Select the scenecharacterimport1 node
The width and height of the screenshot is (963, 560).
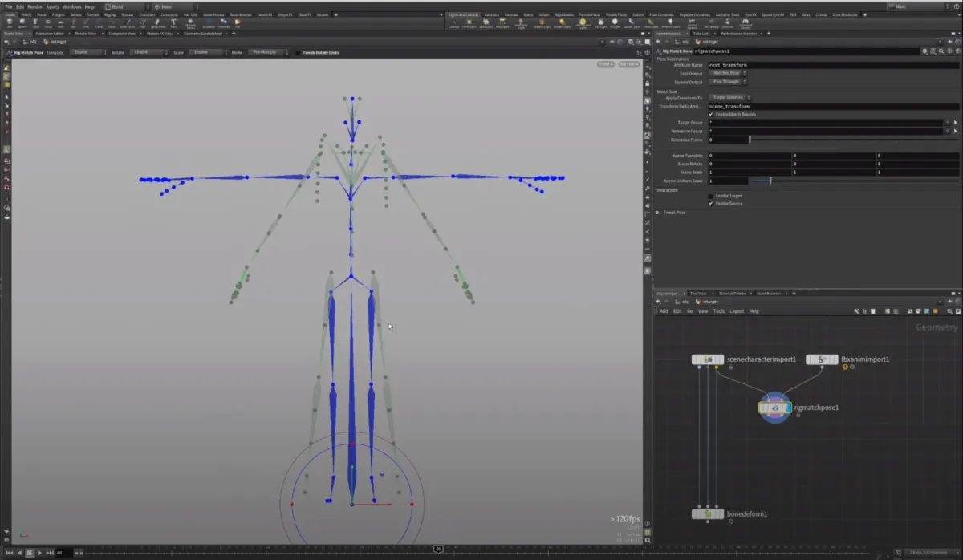pyautogui.click(x=708, y=359)
